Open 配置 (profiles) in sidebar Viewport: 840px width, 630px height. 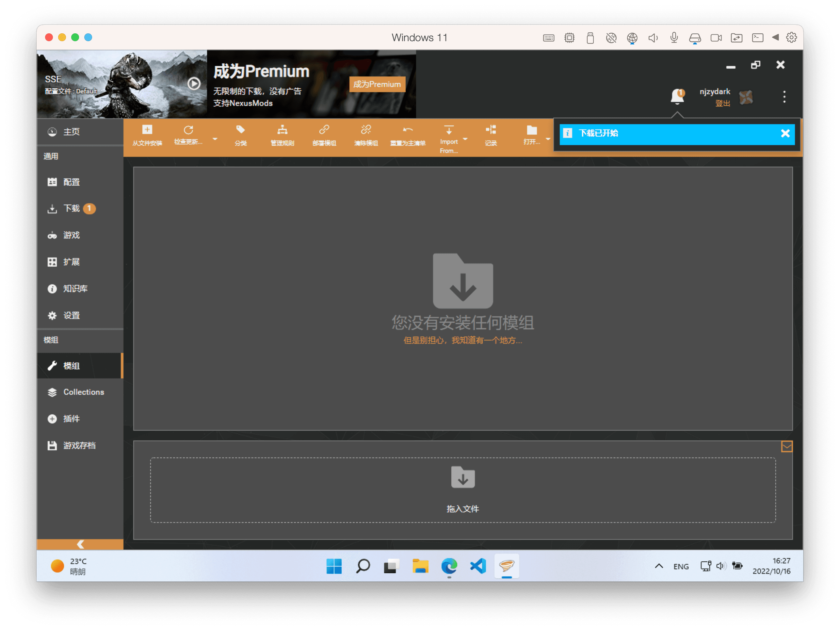click(80, 182)
